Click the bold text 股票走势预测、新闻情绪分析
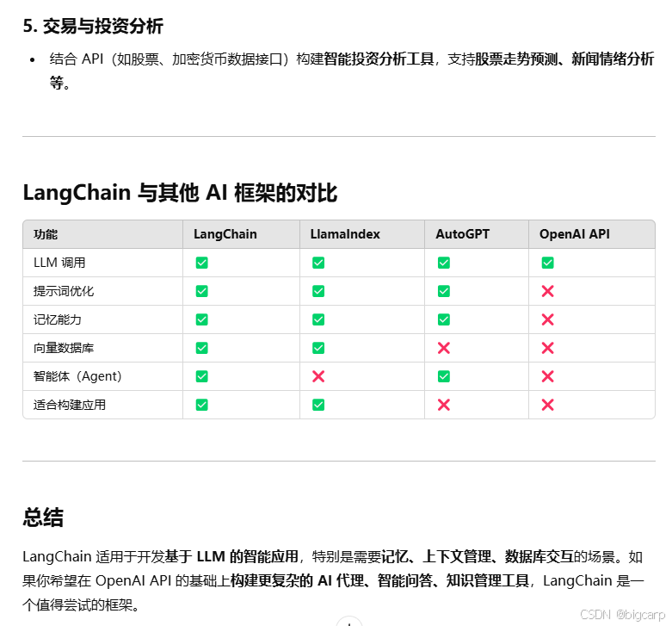The image size is (672, 626). pyautogui.click(x=564, y=59)
